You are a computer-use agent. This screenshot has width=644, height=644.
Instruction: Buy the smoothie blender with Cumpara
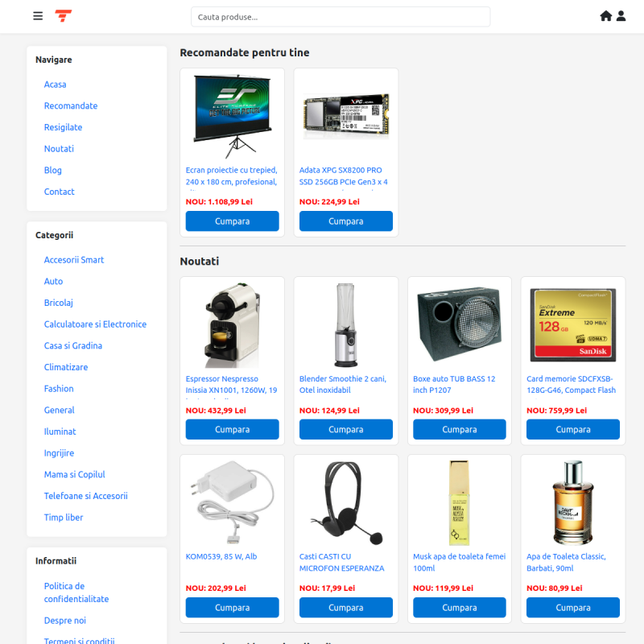pos(346,430)
